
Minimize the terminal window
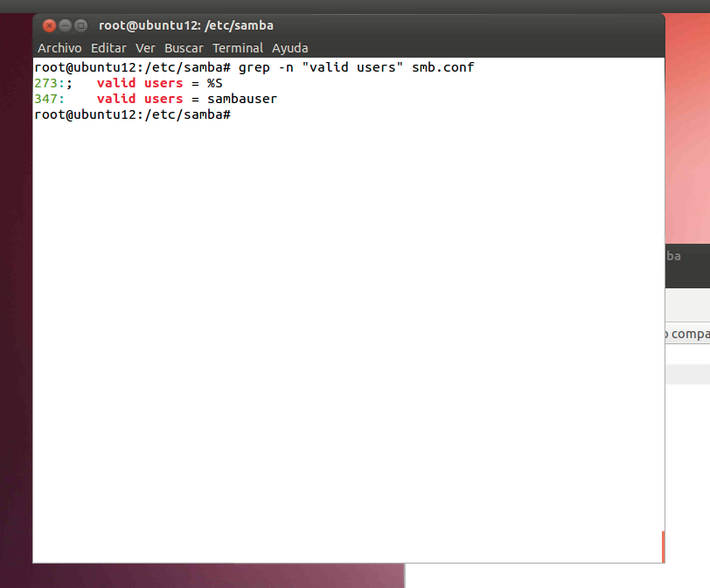[x=65, y=25]
